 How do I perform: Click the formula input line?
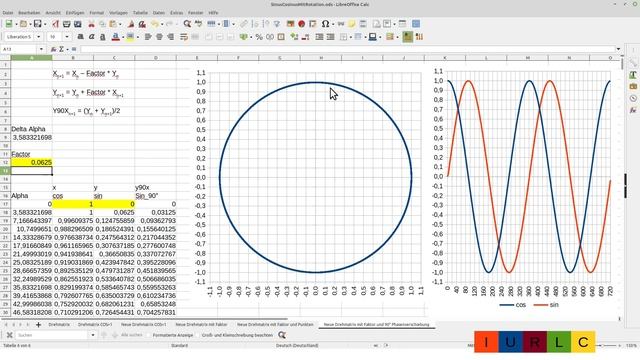[347, 49]
